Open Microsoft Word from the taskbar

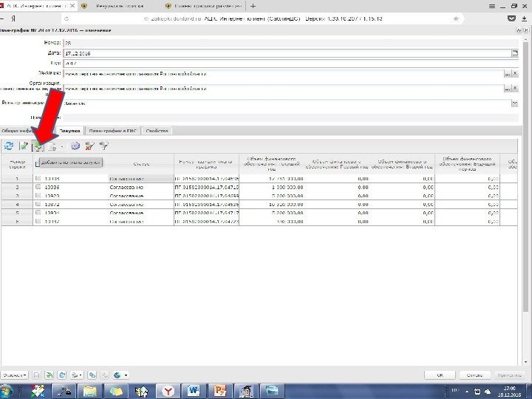pyautogui.click(x=194, y=392)
